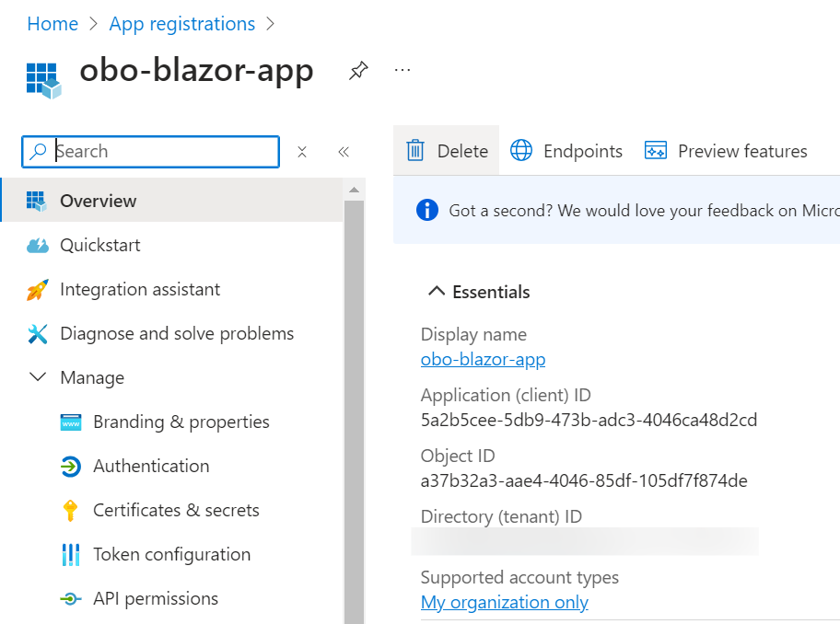Image resolution: width=840 pixels, height=624 pixels.
Task: Navigate to the App registrations breadcrumb
Action: point(182,24)
